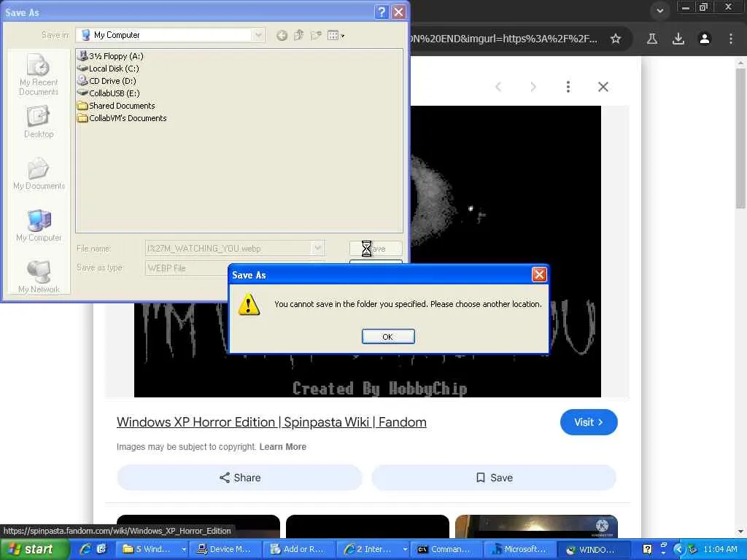Viewport: 747px width, 560px height.
Task: Go to next image in preview panel
Action: point(533,87)
